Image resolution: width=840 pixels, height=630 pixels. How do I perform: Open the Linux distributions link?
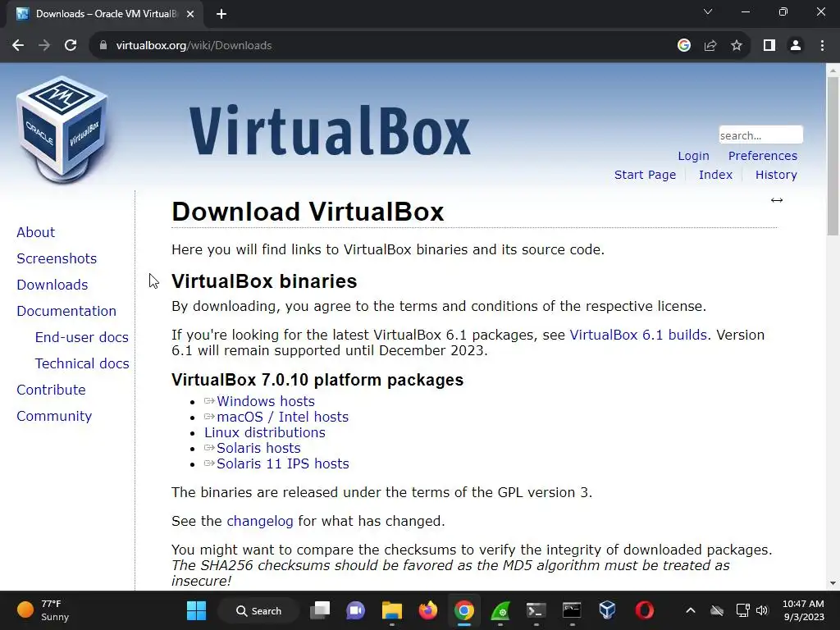tap(265, 432)
